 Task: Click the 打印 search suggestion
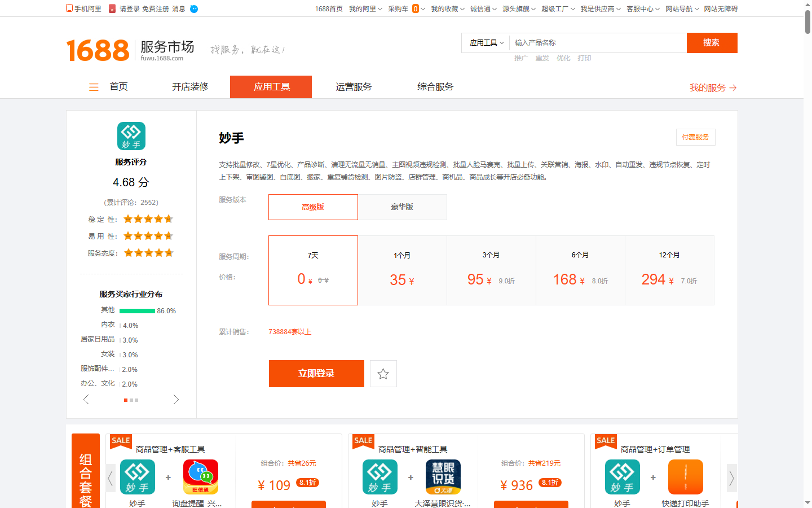(x=585, y=58)
